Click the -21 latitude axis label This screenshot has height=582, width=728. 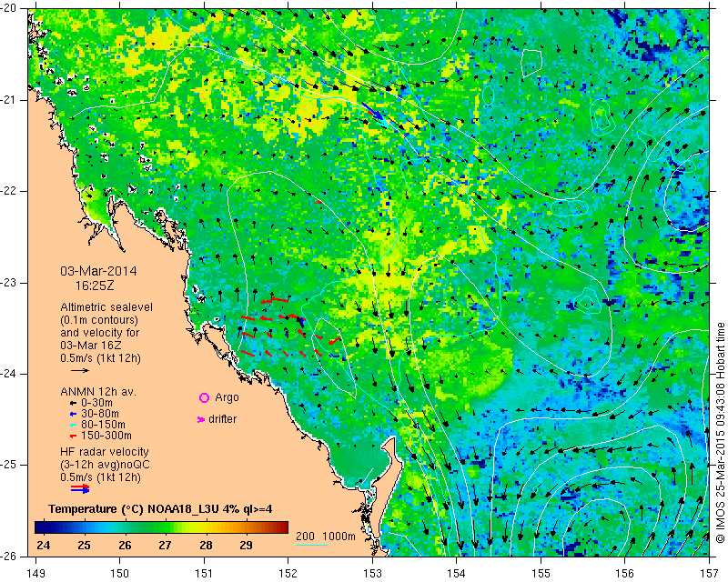pyautogui.click(x=10, y=99)
